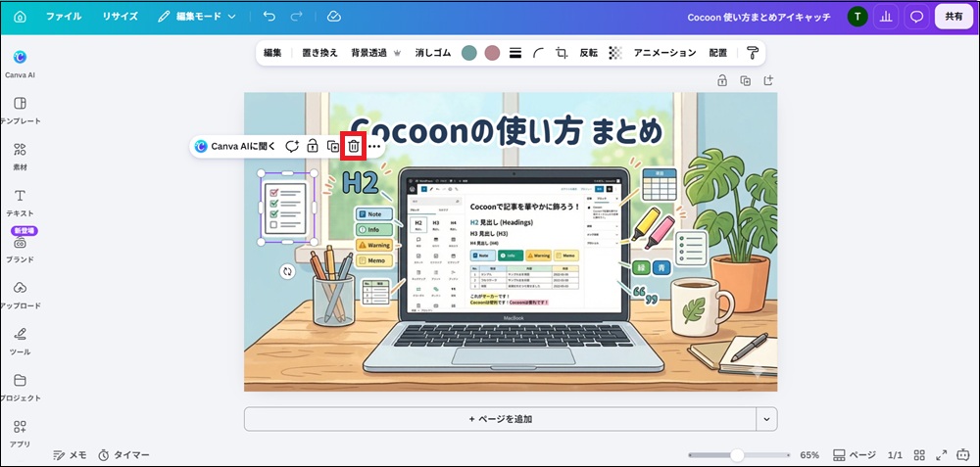The image size is (980, 467).
Task: Open the Canva AI sidebar panel
Action: pyautogui.click(x=20, y=65)
